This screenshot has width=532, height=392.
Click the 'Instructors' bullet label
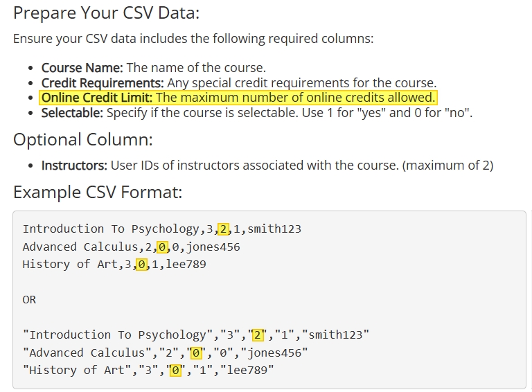tap(74, 166)
